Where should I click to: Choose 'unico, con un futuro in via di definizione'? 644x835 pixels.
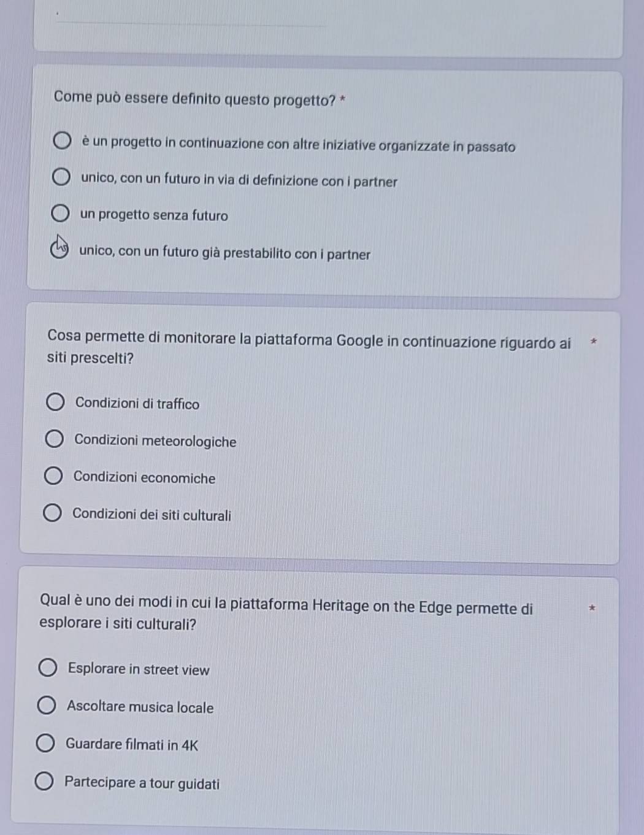[61, 179]
